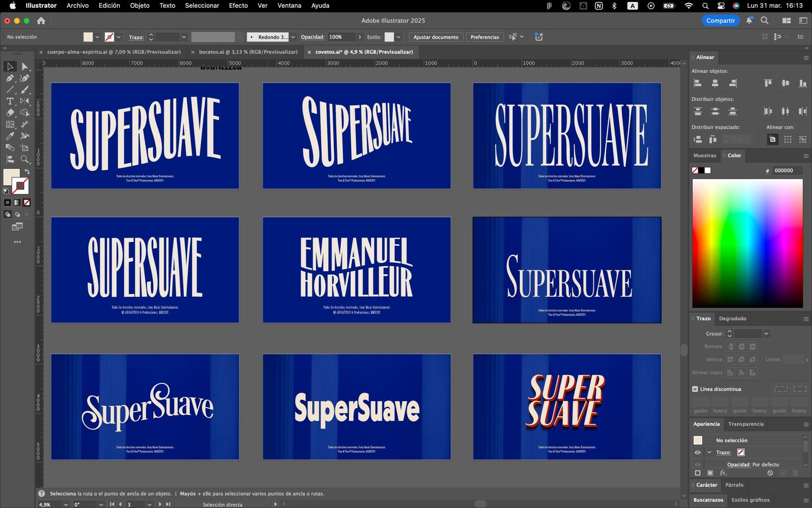The height and width of the screenshot is (508, 812).
Task: Toggle Línea discontinua checkbox
Action: pyautogui.click(x=695, y=389)
